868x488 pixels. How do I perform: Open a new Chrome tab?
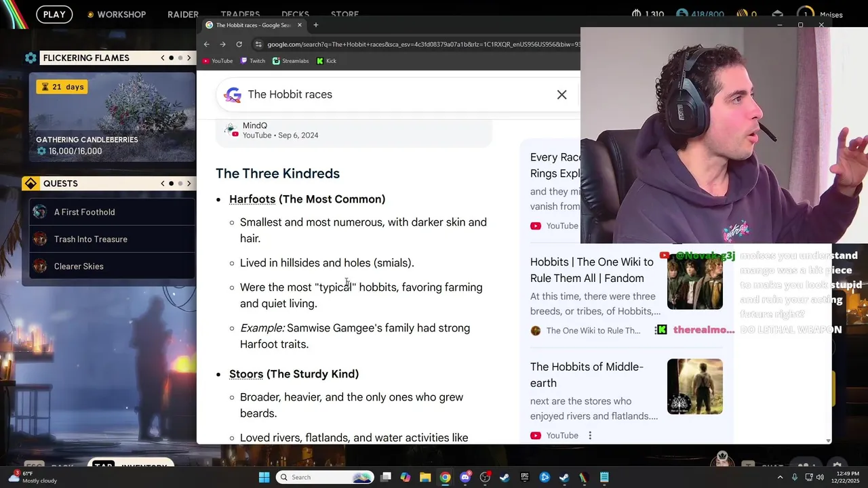point(315,25)
